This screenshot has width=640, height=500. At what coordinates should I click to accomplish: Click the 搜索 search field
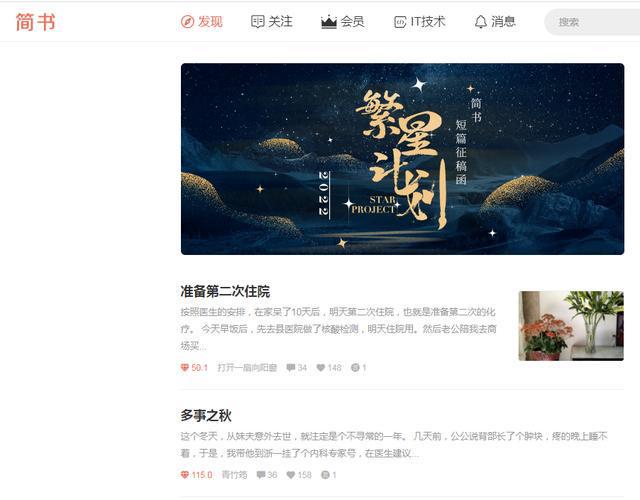(x=593, y=22)
